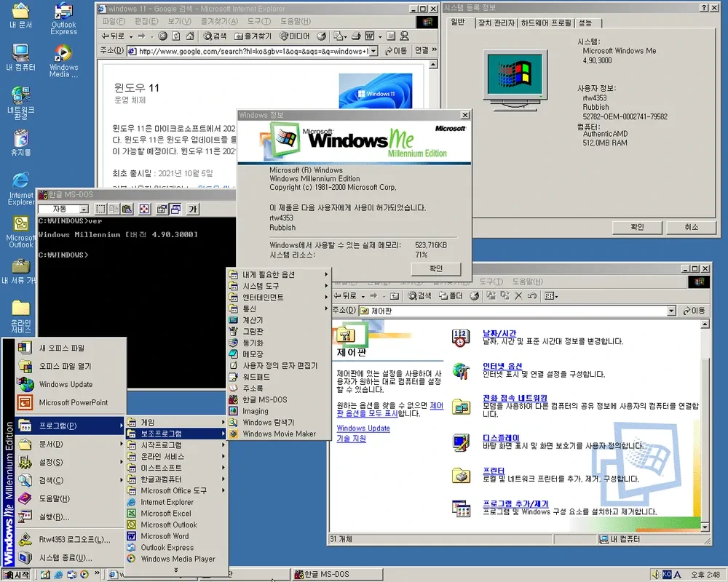Open the 즐겨찾기(A) menu in Internet Explorer
728x582 pixels.
click(219, 21)
